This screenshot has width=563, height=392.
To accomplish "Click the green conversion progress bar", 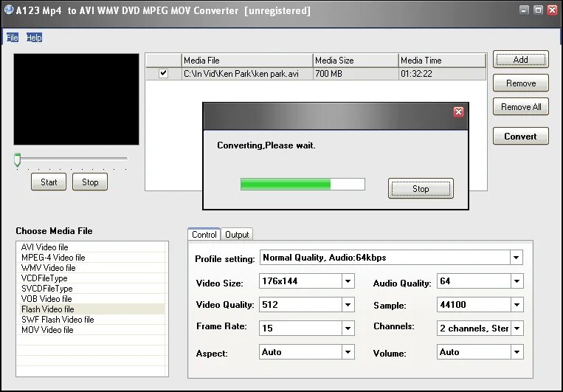I will [x=303, y=185].
